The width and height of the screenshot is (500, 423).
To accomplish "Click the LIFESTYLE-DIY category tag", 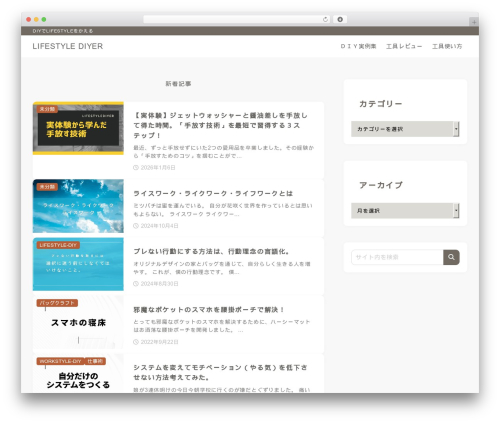I will [x=58, y=245].
